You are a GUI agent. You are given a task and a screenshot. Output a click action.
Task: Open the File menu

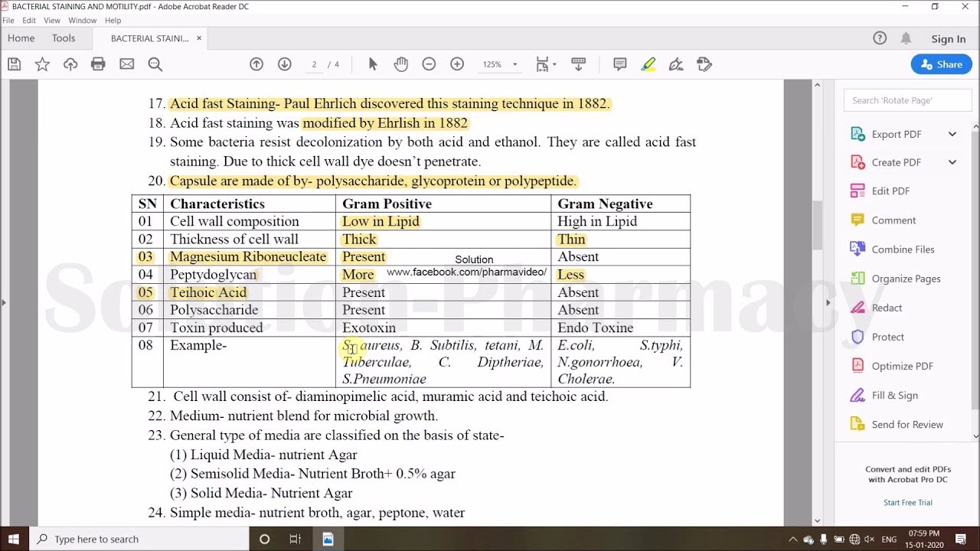tap(8, 21)
